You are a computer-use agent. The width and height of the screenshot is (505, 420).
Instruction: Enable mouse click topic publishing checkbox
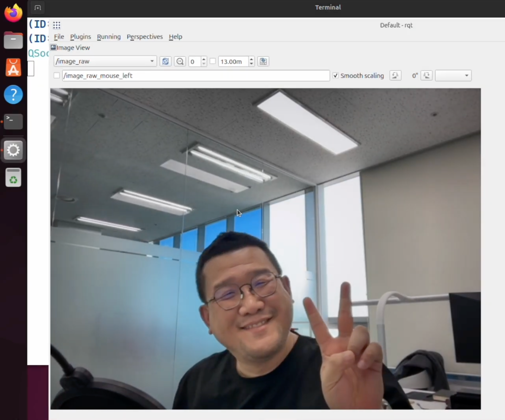pos(56,76)
